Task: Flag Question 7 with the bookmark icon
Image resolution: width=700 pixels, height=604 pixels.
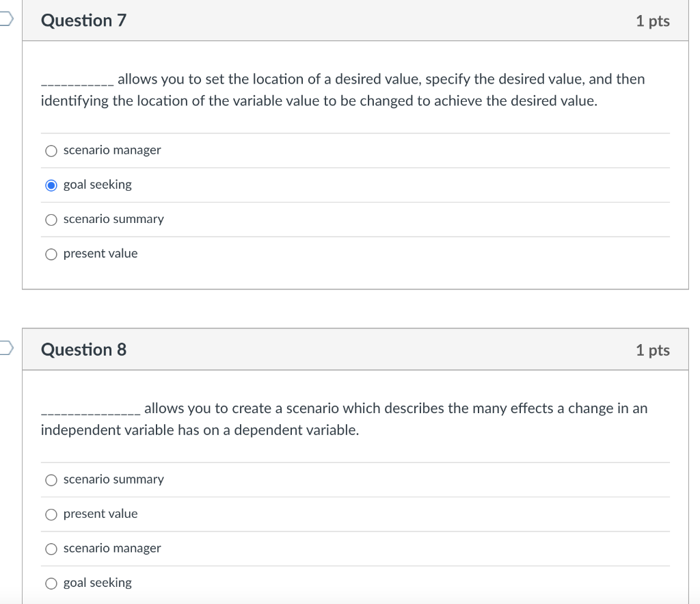Action: point(6,18)
